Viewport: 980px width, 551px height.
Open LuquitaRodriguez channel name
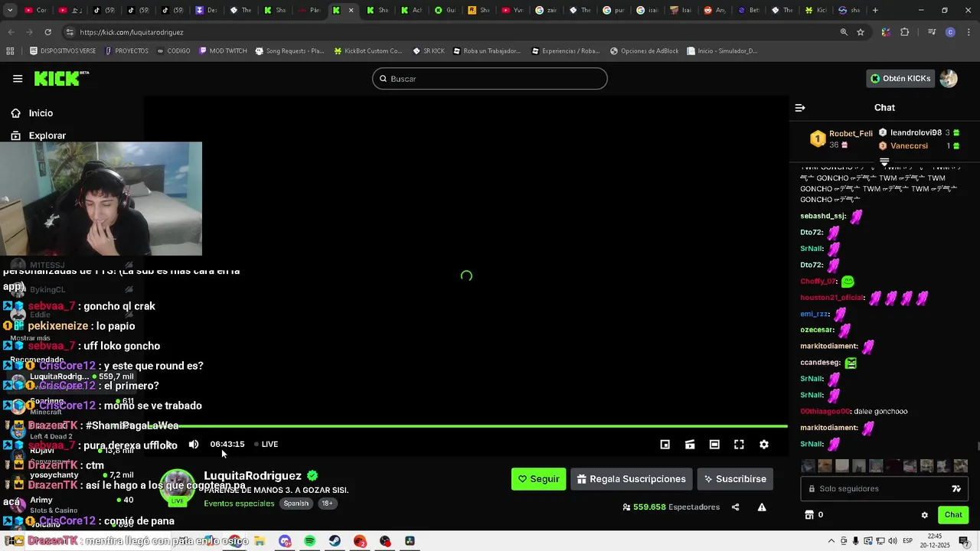[x=253, y=475]
